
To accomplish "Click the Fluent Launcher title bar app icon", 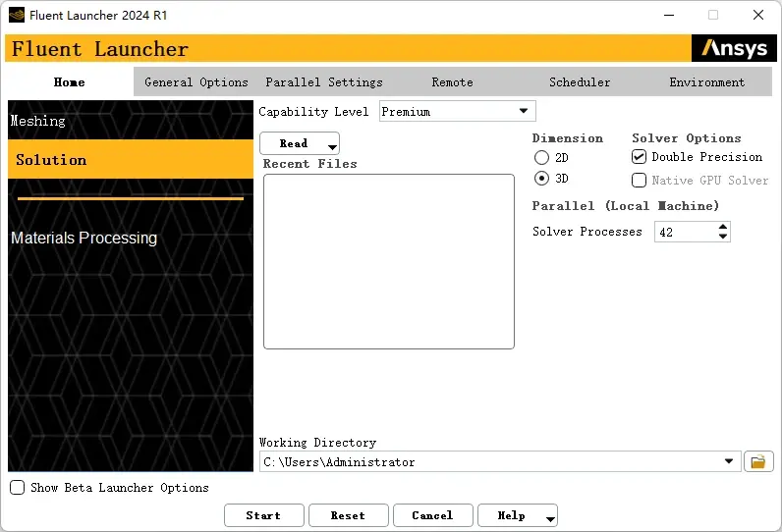I will coord(17,15).
